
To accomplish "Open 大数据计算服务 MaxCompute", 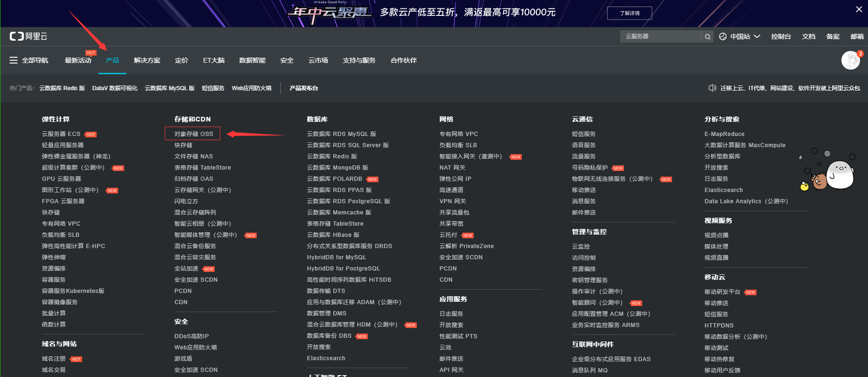I will pyautogui.click(x=745, y=145).
